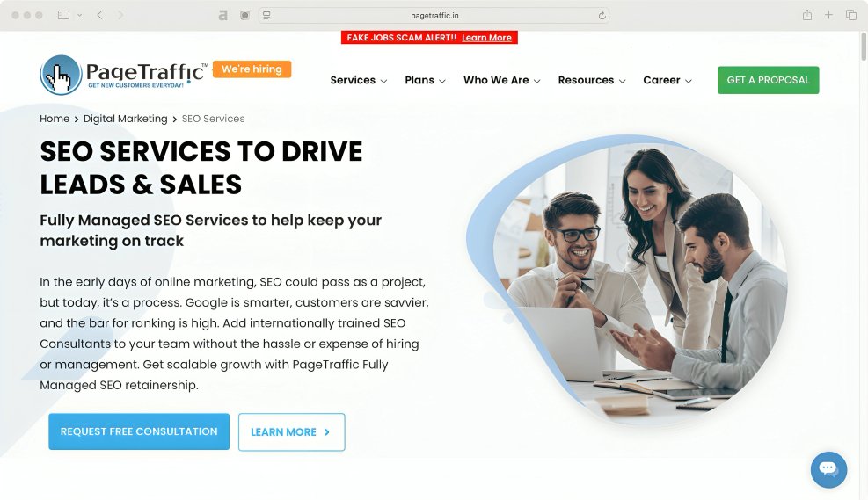Toggle the Safari sidebar icon
This screenshot has width=868, height=500.
coord(63,15)
